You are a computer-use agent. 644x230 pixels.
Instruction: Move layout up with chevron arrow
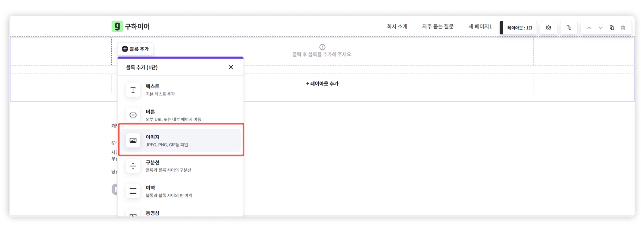[589, 28]
